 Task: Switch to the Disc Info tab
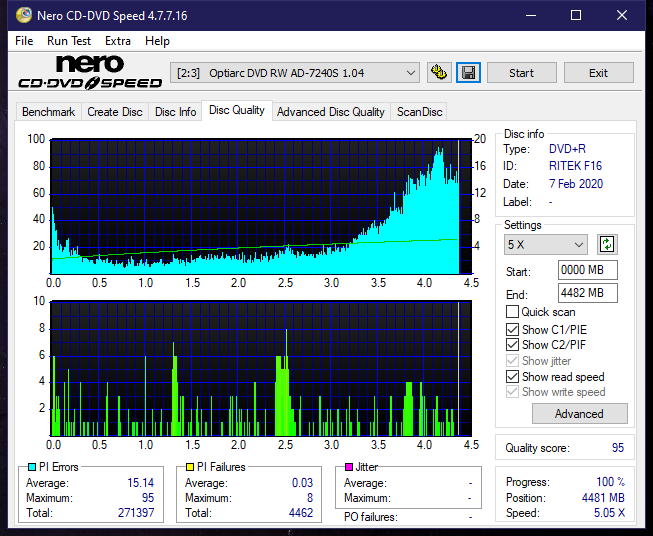click(x=175, y=112)
